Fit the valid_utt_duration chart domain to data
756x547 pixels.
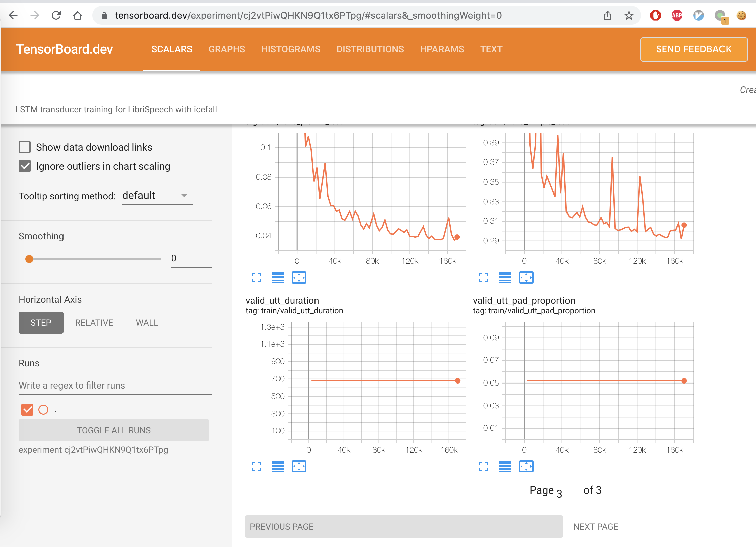pos(299,467)
